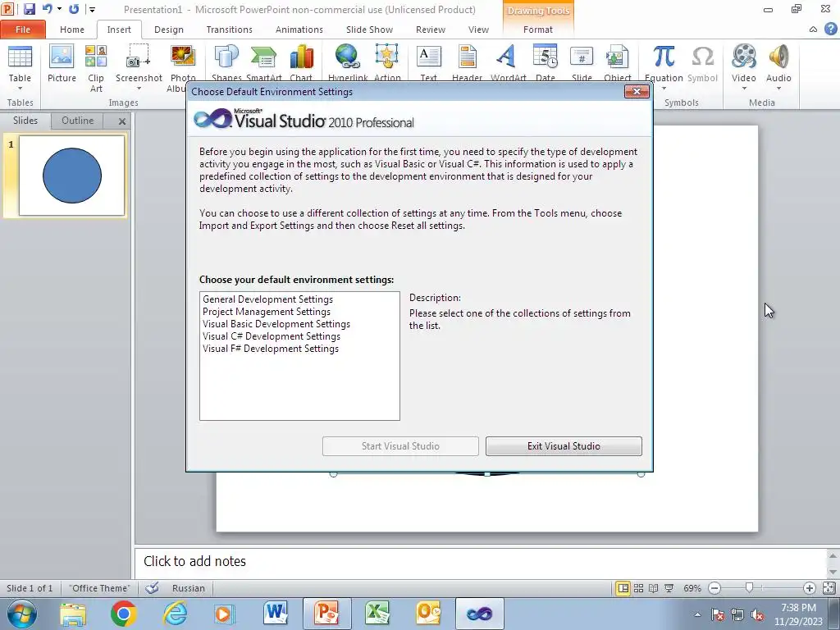Switch to Reading view
Screen dimensions: 840x630
pyautogui.click(x=654, y=588)
